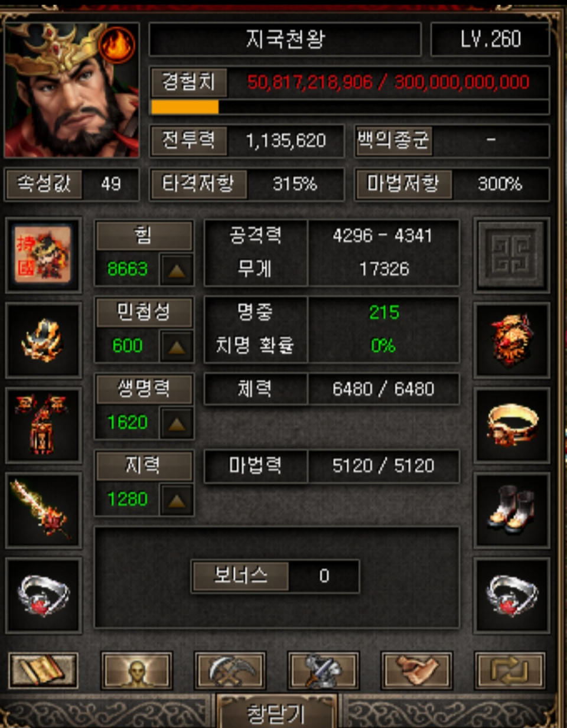Click the character portrait of 지국천왕
This screenshot has height=728, width=567.
click(x=71, y=90)
